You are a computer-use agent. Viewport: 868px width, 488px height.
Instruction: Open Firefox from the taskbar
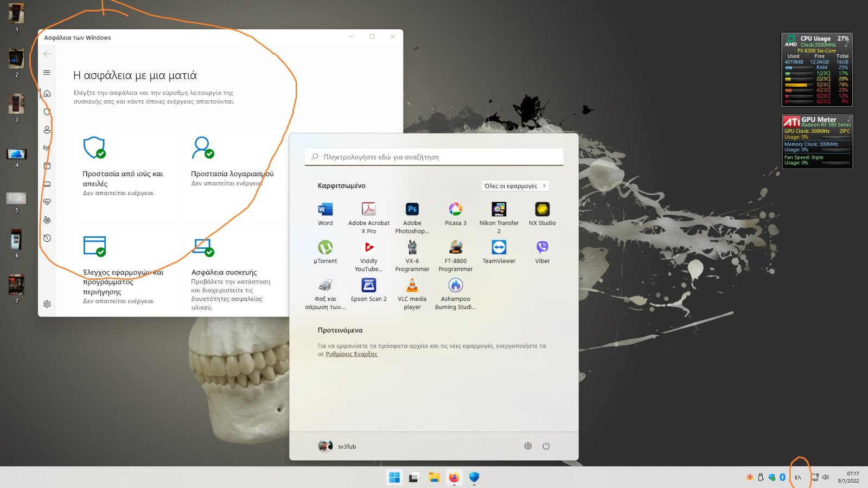tap(454, 477)
